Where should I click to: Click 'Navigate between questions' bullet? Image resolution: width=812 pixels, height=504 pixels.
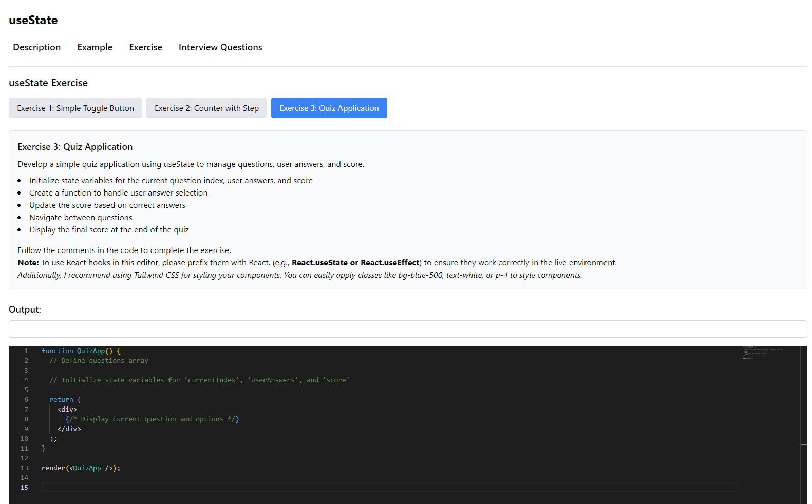pyautogui.click(x=81, y=218)
